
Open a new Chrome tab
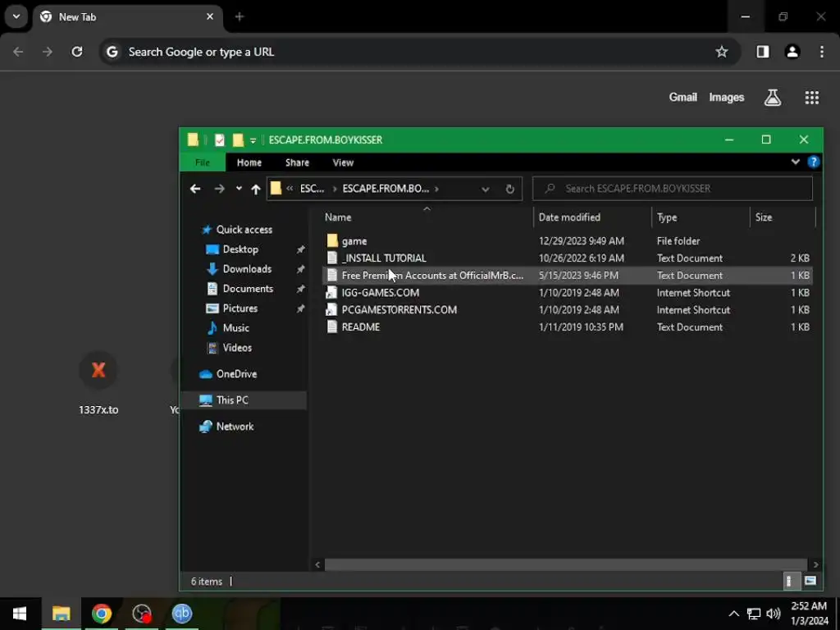point(240,16)
